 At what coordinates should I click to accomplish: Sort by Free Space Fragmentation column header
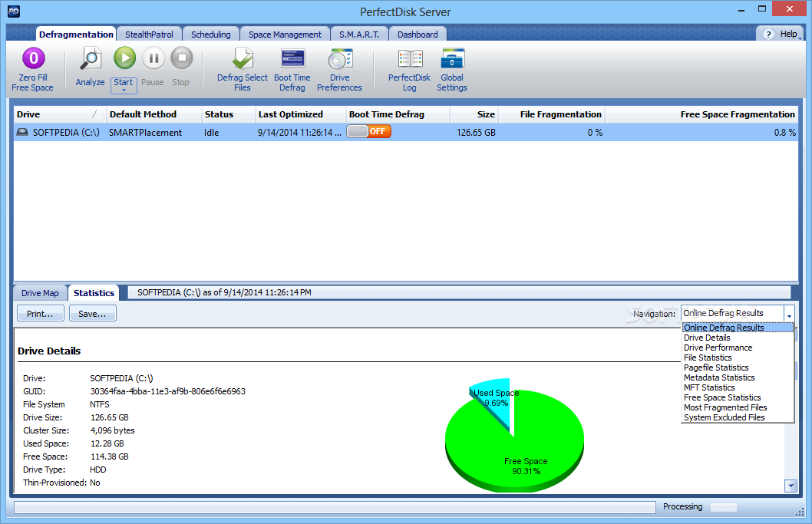pos(701,114)
